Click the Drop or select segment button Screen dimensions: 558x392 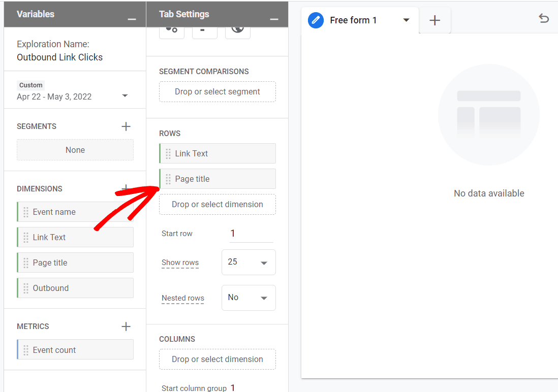click(217, 91)
